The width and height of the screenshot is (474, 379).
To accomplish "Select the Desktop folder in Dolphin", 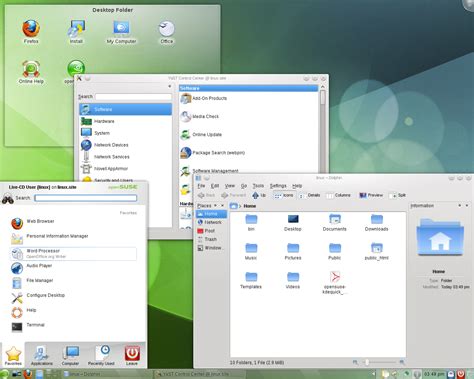I will (x=293, y=223).
